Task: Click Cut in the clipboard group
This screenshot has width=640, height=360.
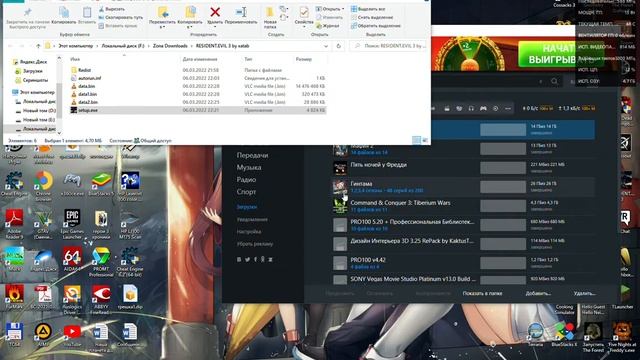Action: click(112, 9)
